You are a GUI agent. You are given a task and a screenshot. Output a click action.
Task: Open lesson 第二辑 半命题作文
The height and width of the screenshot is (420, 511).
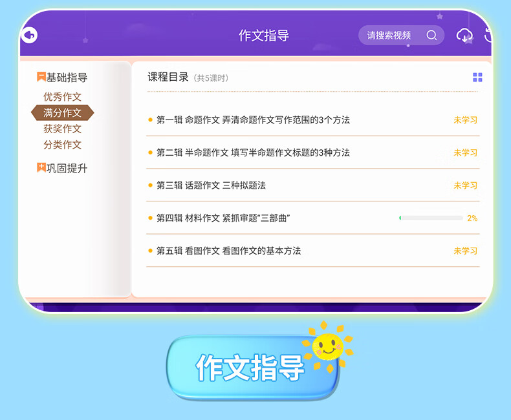coord(313,152)
